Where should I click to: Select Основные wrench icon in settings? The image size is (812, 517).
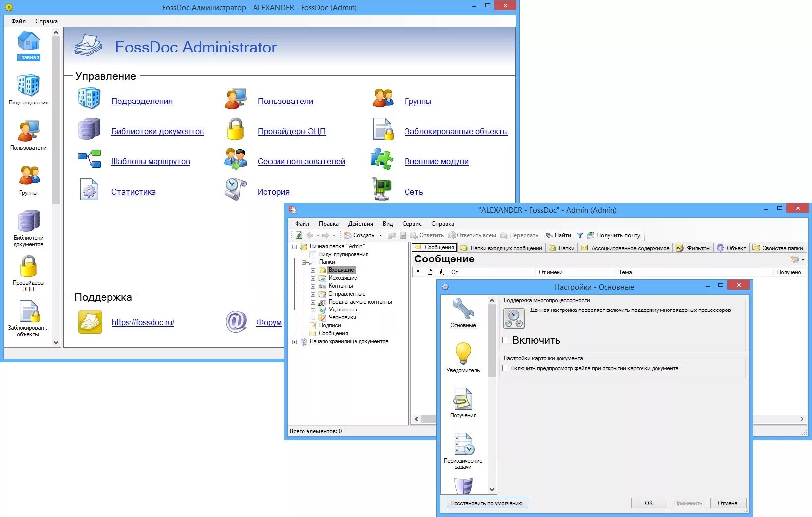coord(463,309)
